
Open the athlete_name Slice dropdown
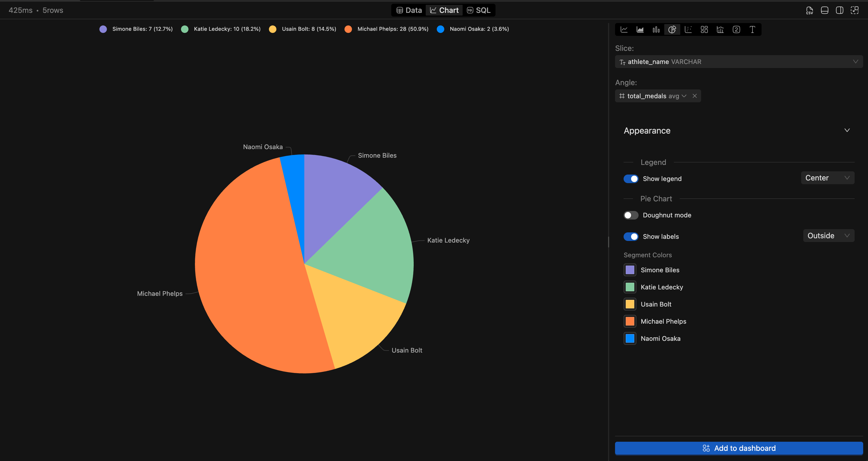739,61
